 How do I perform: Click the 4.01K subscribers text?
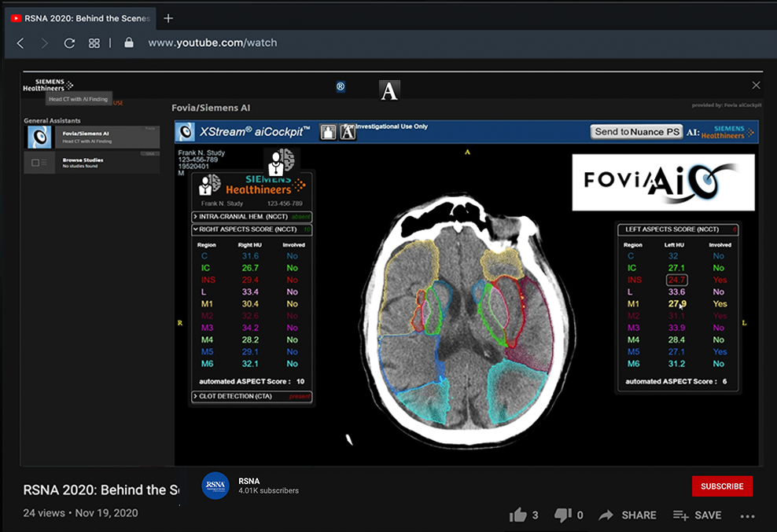269,490
